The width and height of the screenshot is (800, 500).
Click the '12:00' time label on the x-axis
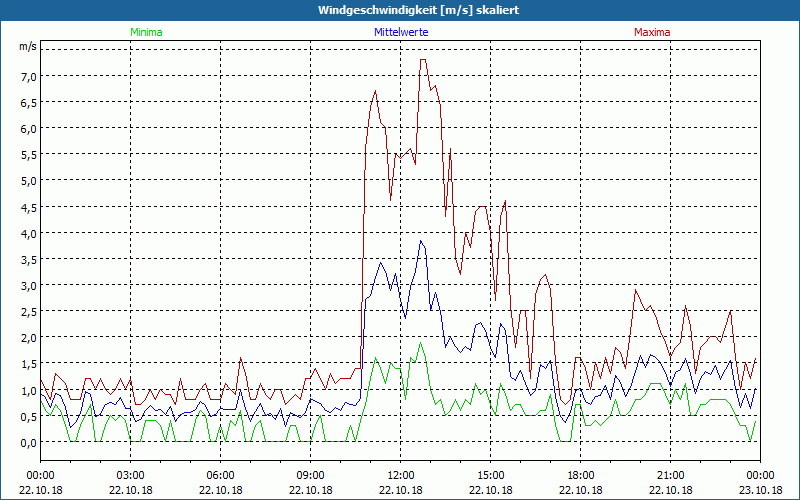pos(401,476)
